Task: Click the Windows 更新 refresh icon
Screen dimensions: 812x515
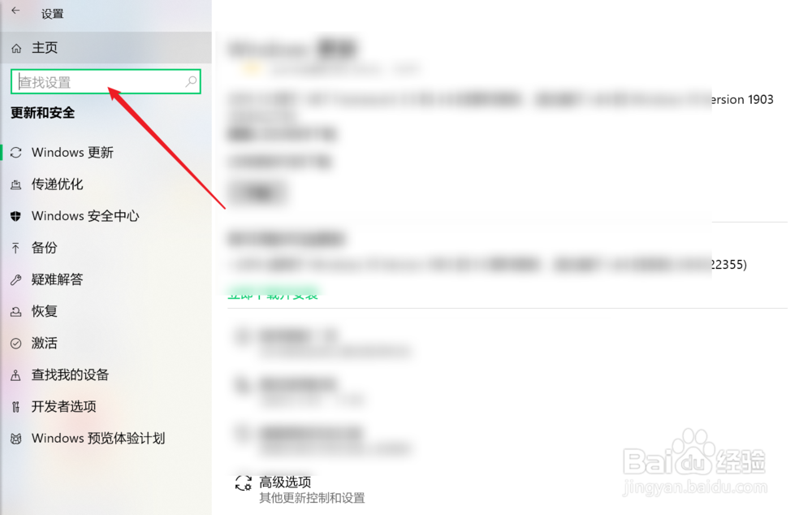Action: [16, 153]
